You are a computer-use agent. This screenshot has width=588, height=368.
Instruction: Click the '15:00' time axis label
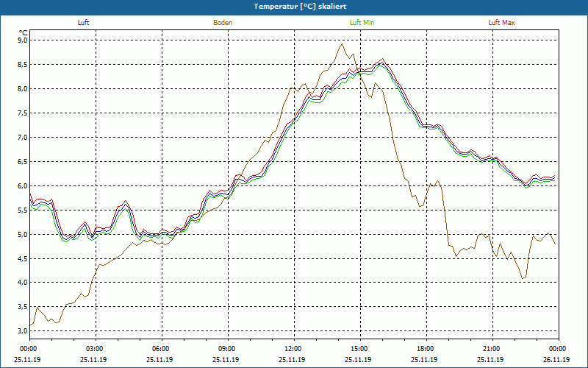(360, 349)
